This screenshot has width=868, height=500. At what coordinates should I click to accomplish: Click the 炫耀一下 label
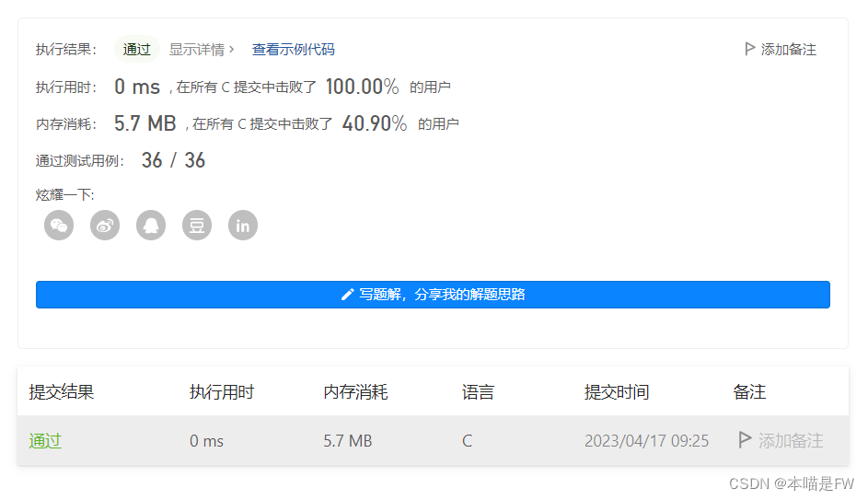point(64,195)
